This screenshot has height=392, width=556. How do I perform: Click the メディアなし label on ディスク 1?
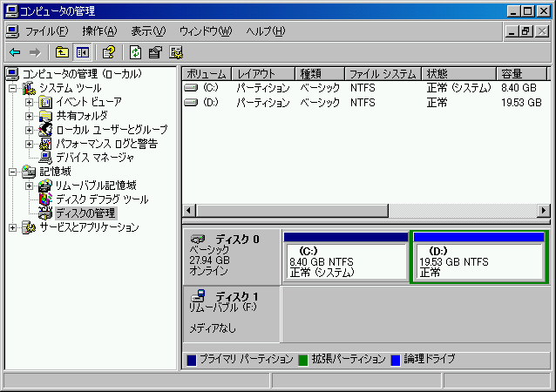click(x=213, y=328)
